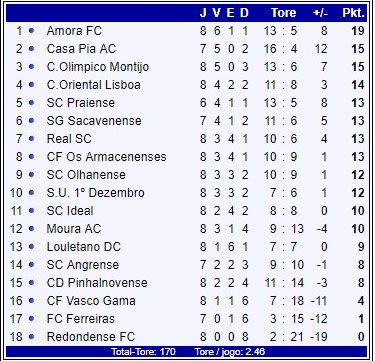Click the blue dot beside Moura AC

tap(31, 229)
